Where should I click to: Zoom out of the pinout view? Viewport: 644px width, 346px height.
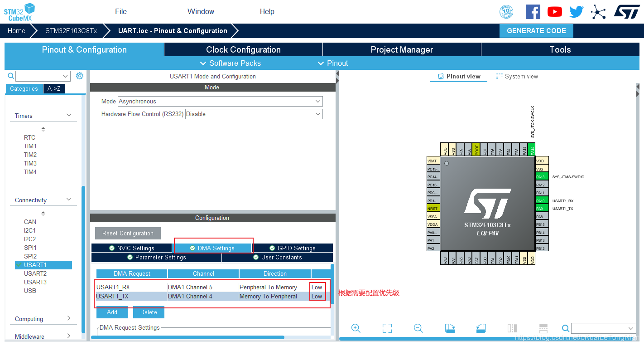pos(418,328)
